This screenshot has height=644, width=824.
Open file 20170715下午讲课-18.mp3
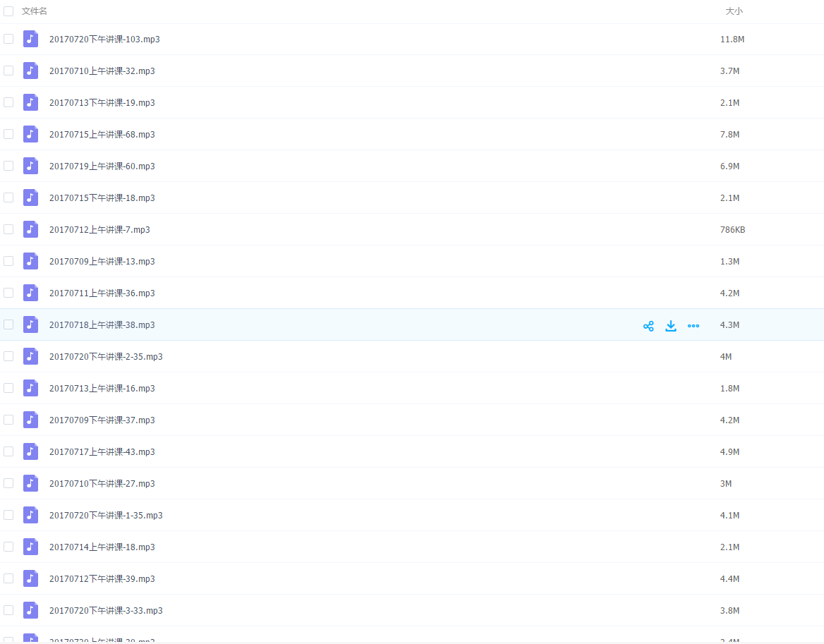tap(102, 198)
